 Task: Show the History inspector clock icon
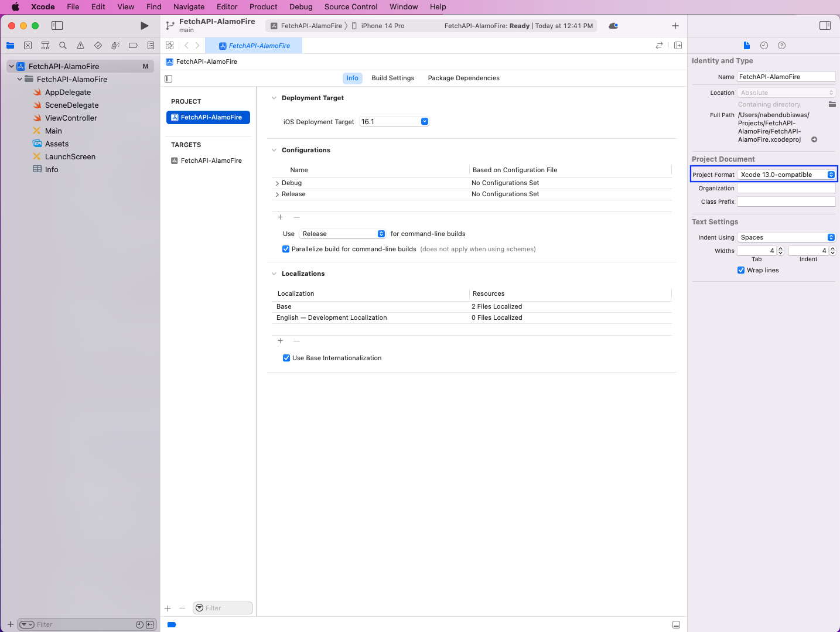(764, 46)
